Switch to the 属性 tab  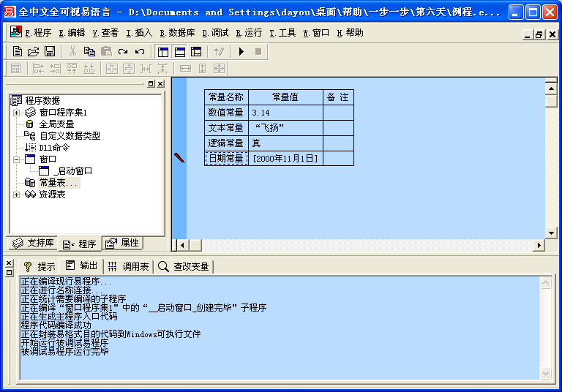[123, 244]
